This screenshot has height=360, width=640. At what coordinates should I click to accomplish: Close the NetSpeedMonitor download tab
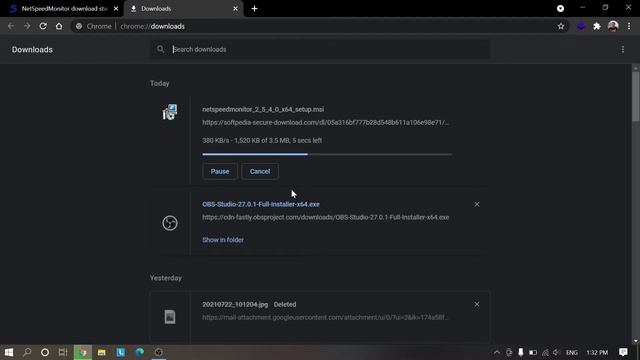click(116, 9)
